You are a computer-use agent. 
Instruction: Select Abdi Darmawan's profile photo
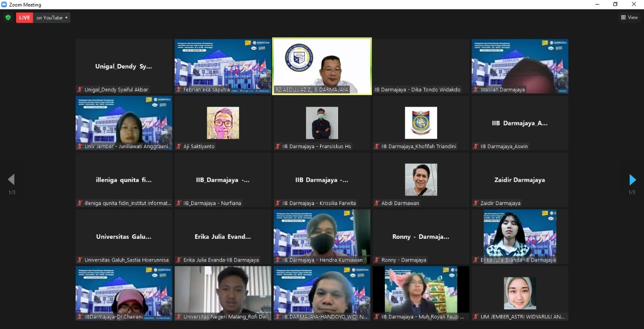[421, 180]
